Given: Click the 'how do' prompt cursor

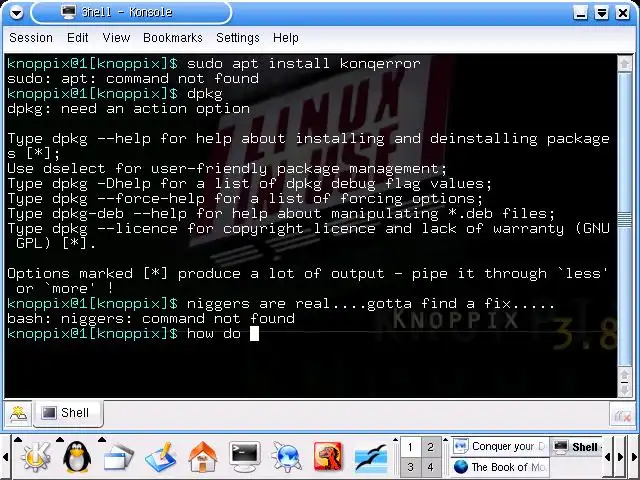Looking at the screenshot, I should pyautogui.click(x=254, y=334).
